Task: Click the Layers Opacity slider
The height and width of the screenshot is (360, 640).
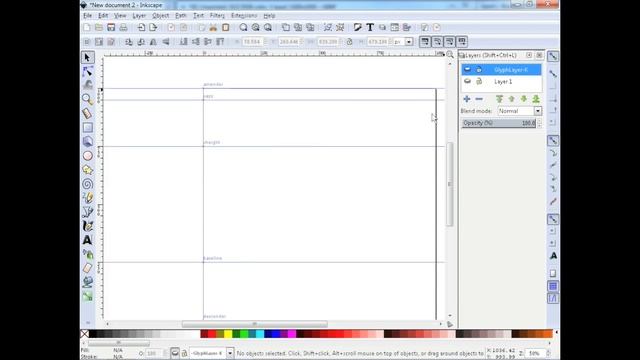Action: click(x=498, y=123)
